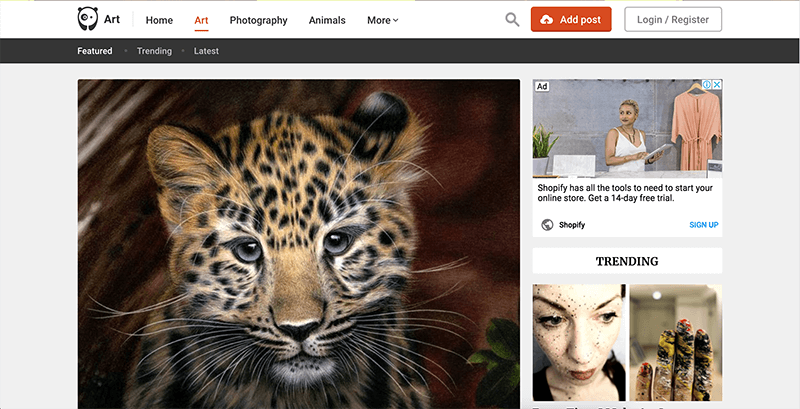Show the Latest posts tab
Viewport: 800px width, 409px height.
click(206, 51)
